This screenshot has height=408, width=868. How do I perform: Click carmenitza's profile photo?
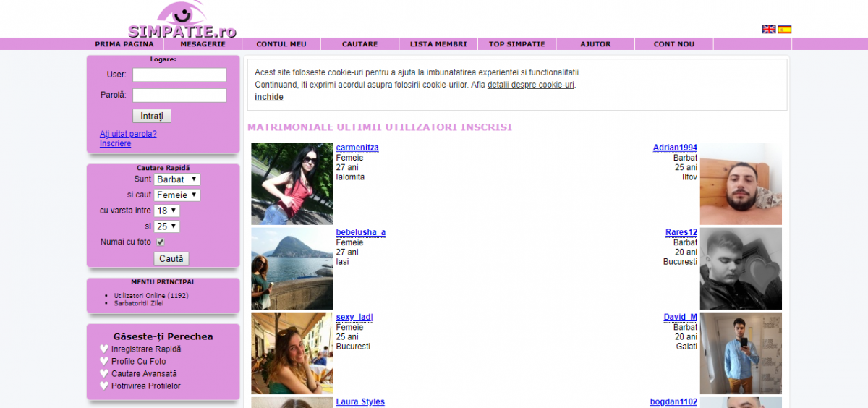(x=292, y=184)
